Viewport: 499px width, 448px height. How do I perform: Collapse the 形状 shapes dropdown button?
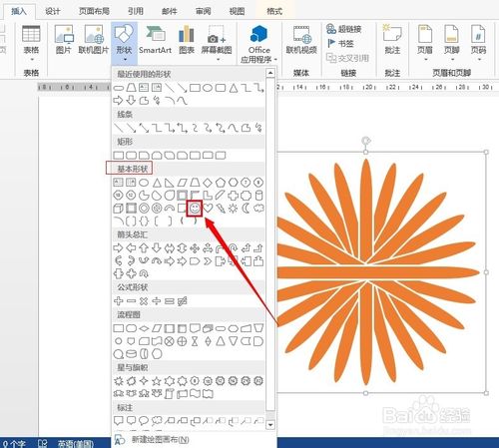124,43
